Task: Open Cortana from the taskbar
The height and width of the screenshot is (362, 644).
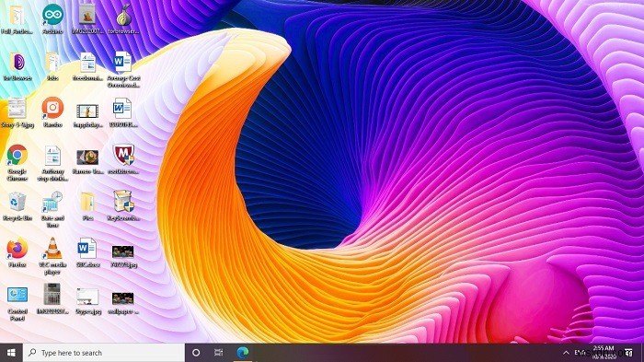Action: click(196, 353)
